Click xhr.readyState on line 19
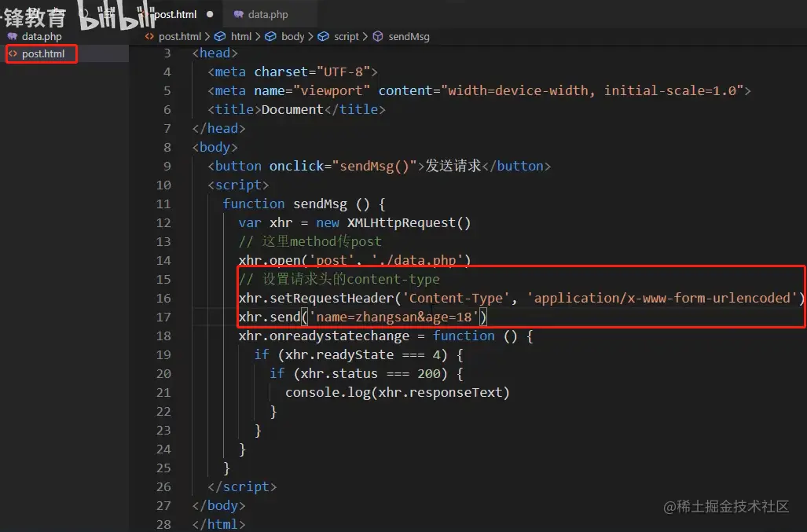Screen dimensions: 807x532 pyautogui.click(x=339, y=355)
